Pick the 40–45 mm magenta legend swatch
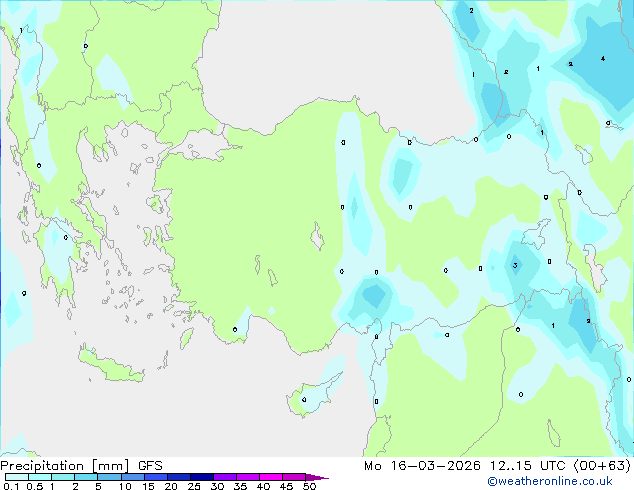 (x=271, y=477)
